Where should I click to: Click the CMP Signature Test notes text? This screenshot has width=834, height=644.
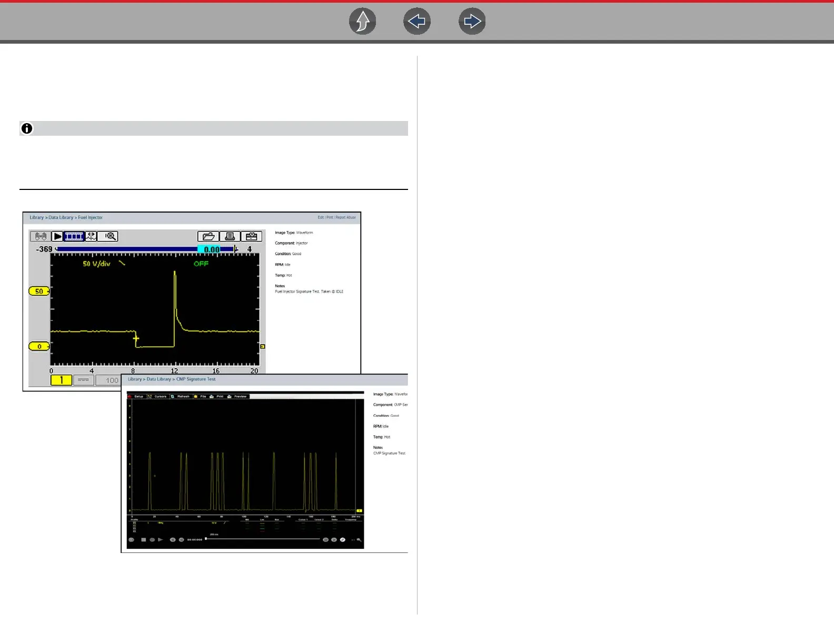(x=389, y=453)
